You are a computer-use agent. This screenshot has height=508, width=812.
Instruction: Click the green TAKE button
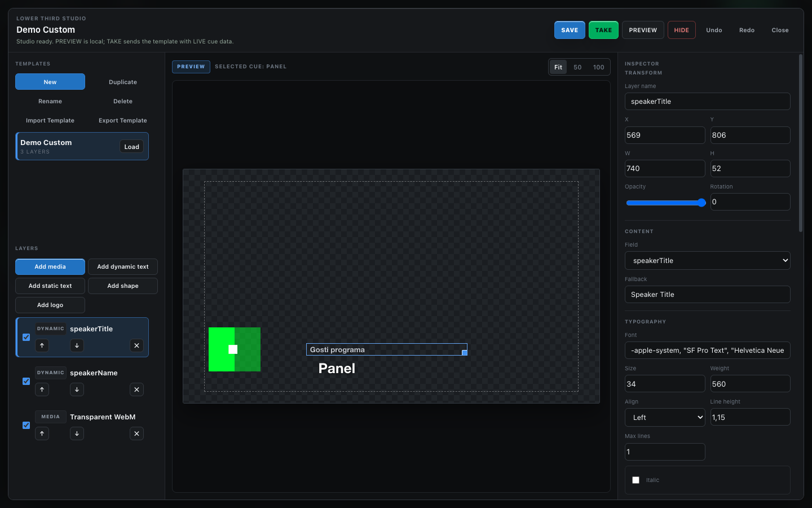point(603,30)
